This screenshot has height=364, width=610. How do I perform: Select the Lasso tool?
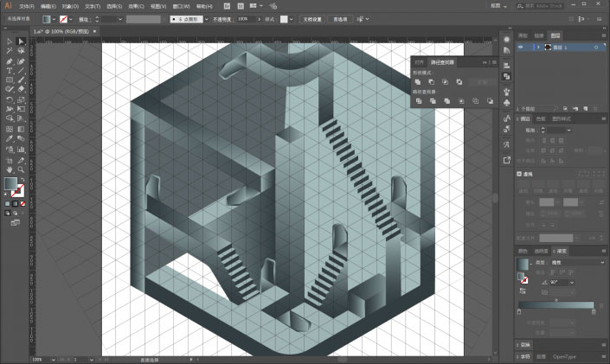(21, 51)
